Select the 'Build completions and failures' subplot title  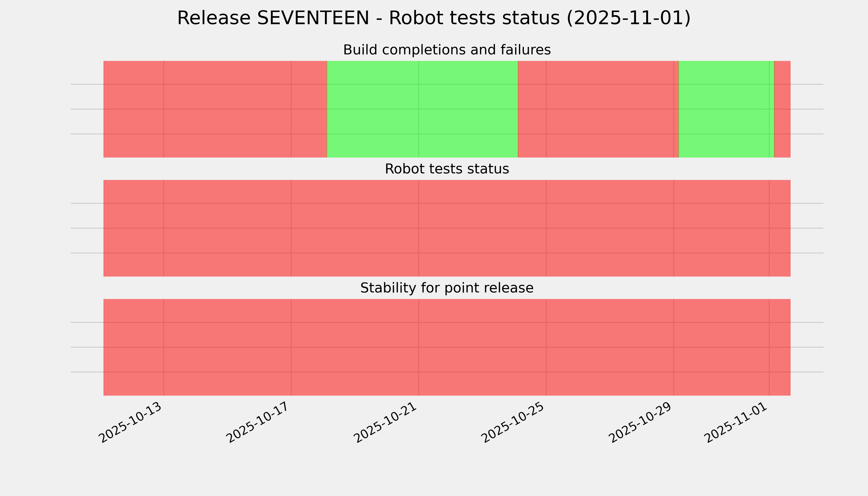pyautogui.click(x=447, y=50)
